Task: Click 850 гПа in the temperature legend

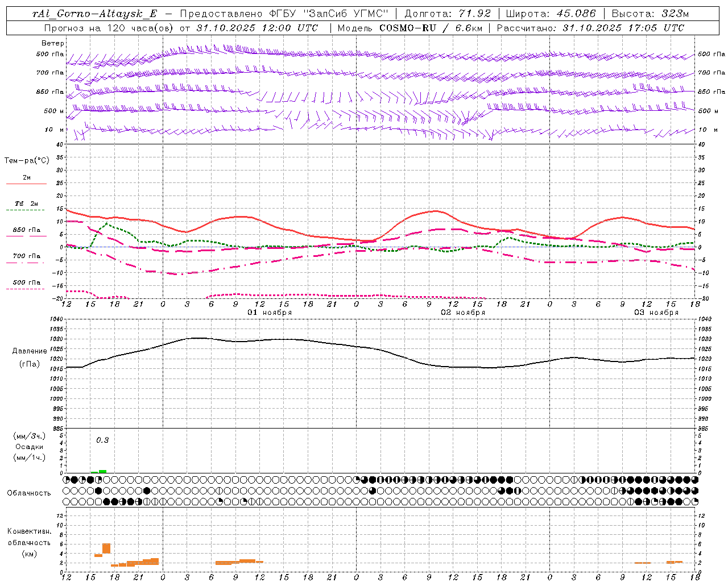Action: point(27,230)
